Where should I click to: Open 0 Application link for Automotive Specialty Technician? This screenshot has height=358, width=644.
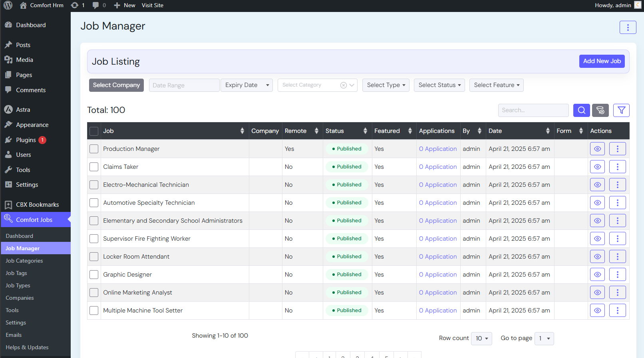[438, 203]
